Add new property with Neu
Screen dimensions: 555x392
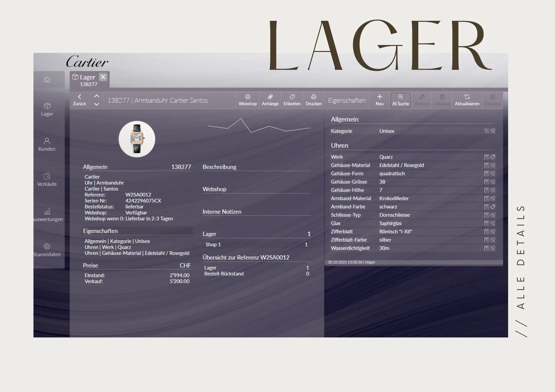click(x=380, y=100)
